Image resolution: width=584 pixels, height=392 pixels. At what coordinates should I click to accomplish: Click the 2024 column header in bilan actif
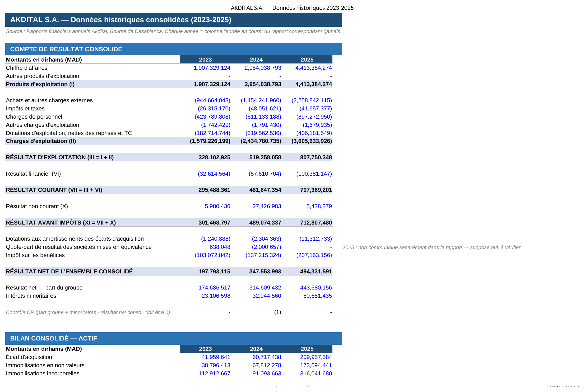pos(256,349)
